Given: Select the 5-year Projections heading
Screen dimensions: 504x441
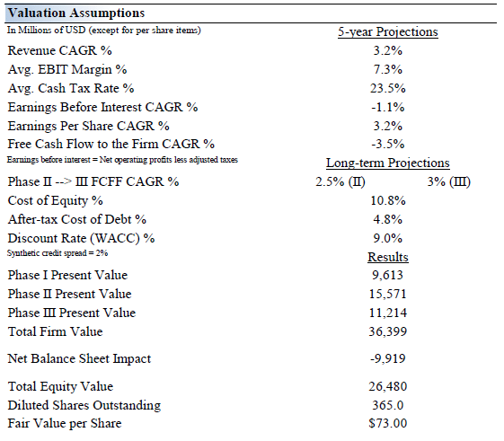Looking at the screenshot, I should (x=387, y=31).
